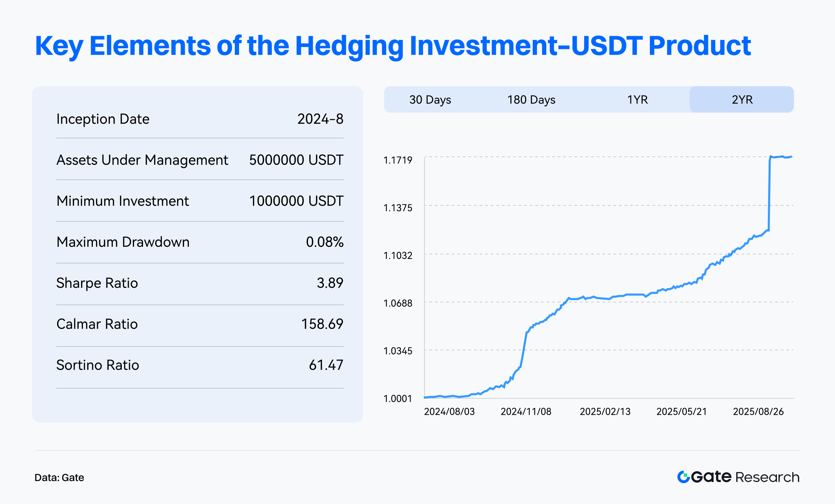Click the 1.0688 y-axis label
Image resolution: width=835 pixels, height=504 pixels.
tap(398, 303)
